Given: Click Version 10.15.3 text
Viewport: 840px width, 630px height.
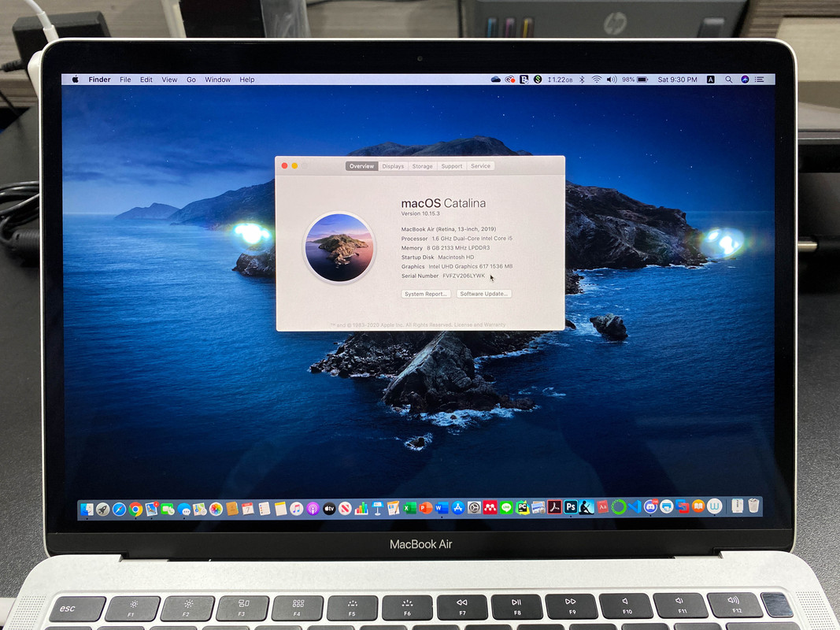Looking at the screenshot, I should coord(420,213).
